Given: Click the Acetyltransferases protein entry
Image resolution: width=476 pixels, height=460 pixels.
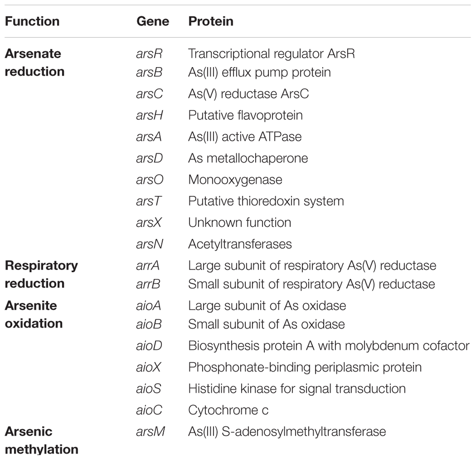Looking at the screenshot, I should pos(240,244).
